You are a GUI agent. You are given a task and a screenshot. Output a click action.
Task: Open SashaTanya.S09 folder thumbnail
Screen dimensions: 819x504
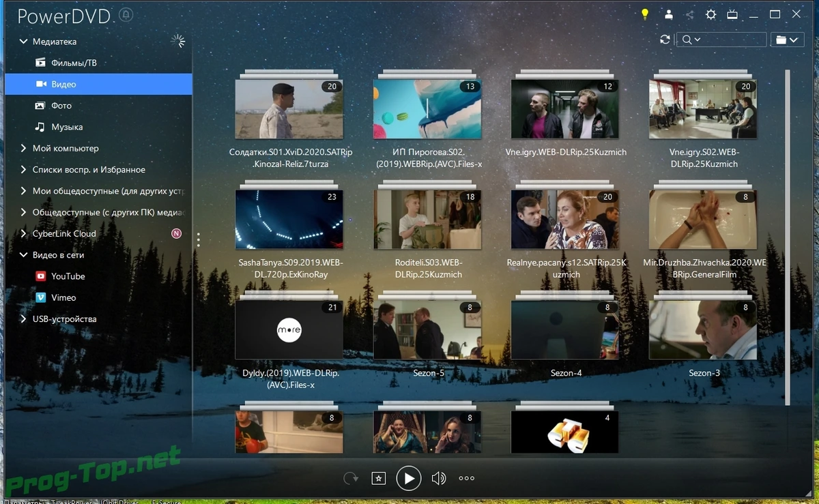pos(289,219)
